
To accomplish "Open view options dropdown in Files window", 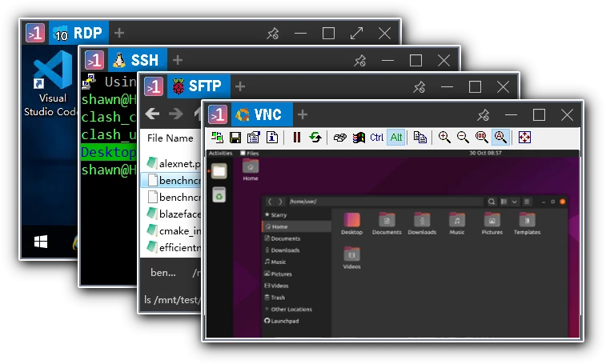I will point(515,202).
